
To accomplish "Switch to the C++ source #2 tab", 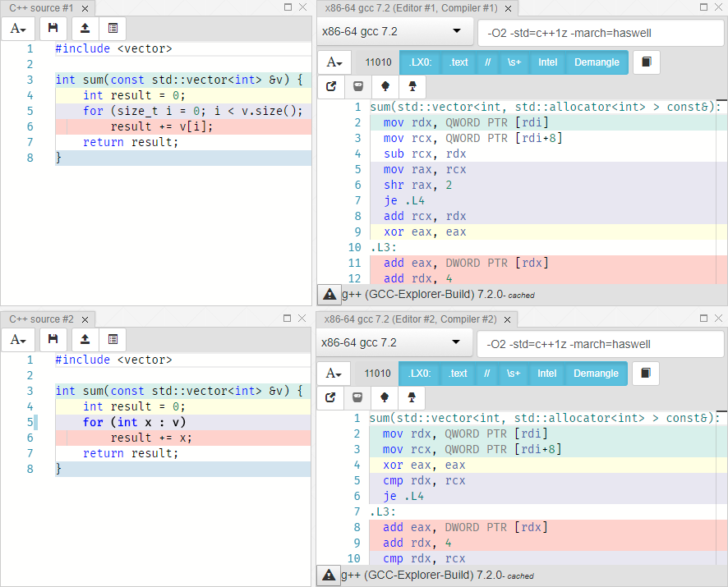I will click(x=41, y=319).
